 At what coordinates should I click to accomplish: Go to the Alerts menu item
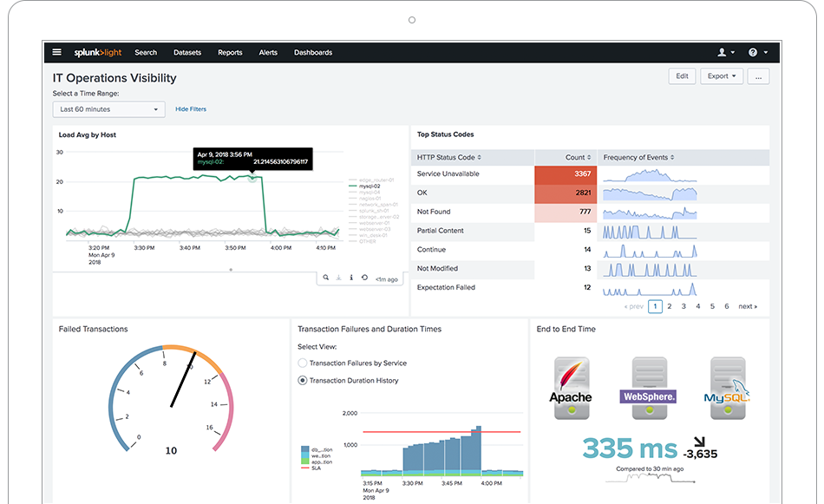[x=268, y=52]
